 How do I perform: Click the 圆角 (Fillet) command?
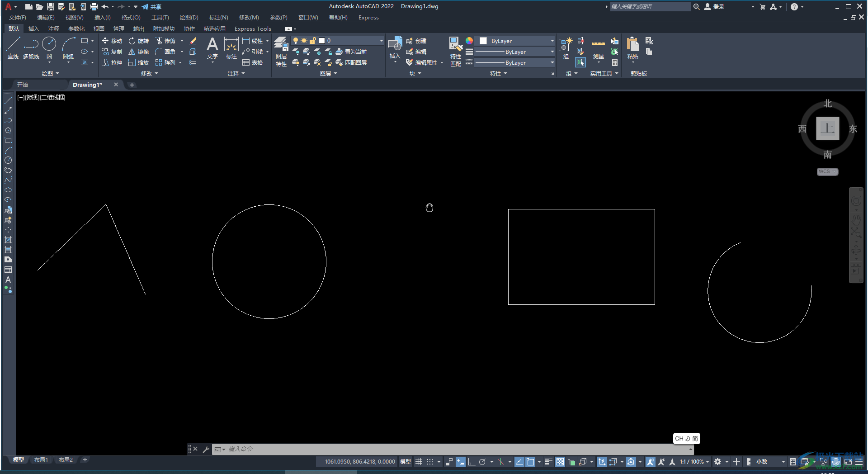coord(165,52)
